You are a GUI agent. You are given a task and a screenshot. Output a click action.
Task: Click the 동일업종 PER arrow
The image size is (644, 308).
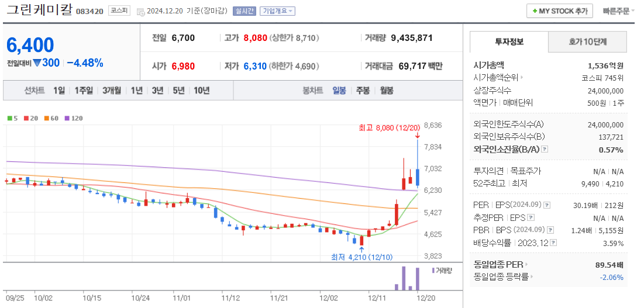(x=527, y=264)
